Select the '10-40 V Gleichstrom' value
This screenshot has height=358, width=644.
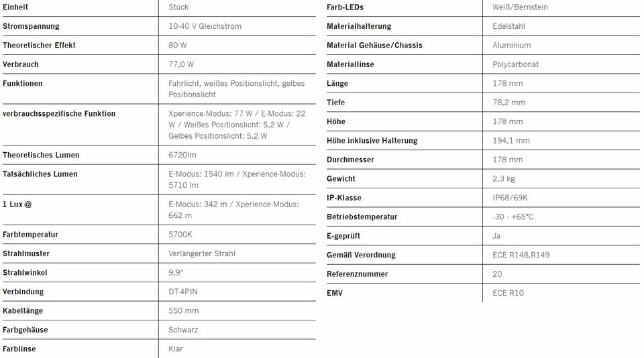205,26
